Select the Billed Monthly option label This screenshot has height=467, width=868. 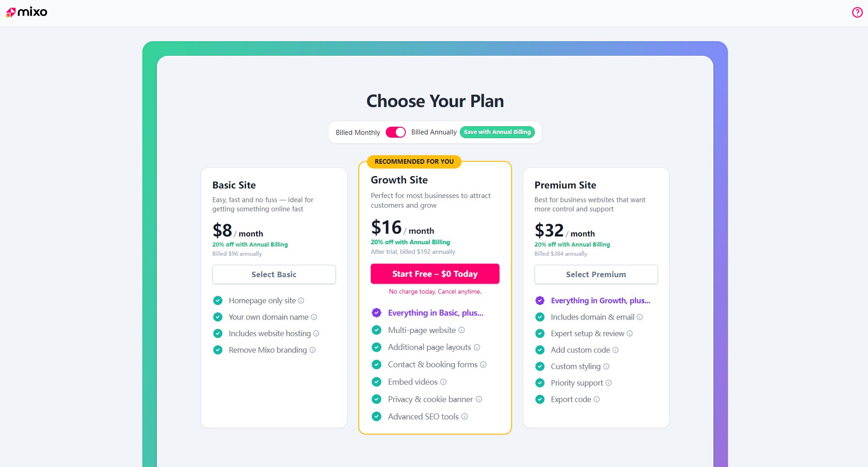358,133
